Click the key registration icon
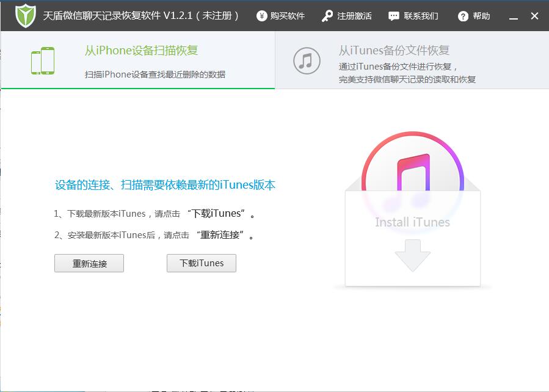549x392 pixels. (x=327, y=16)
